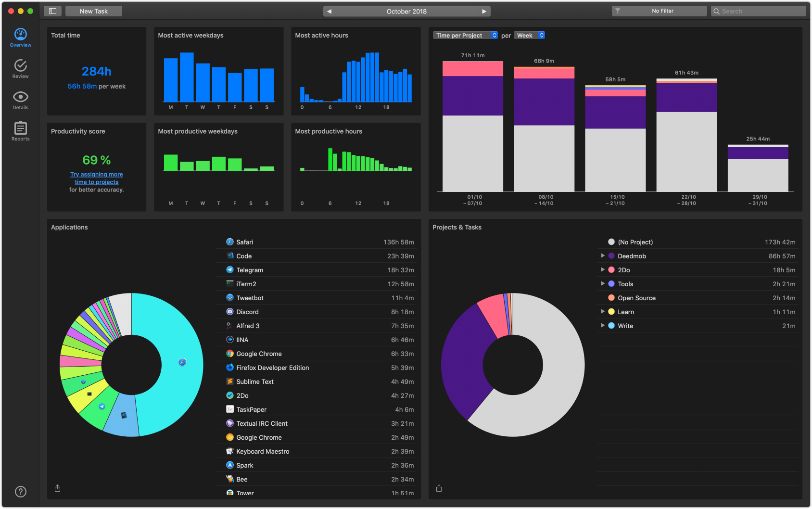Go to next month arrow
812x509 pixels.
click(x=484, y=11)
